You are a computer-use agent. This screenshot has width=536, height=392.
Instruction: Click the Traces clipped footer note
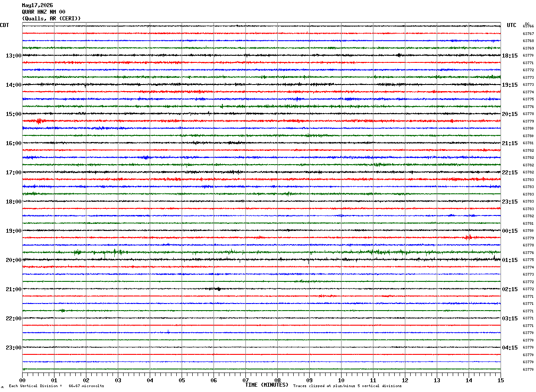pos(347,386)
